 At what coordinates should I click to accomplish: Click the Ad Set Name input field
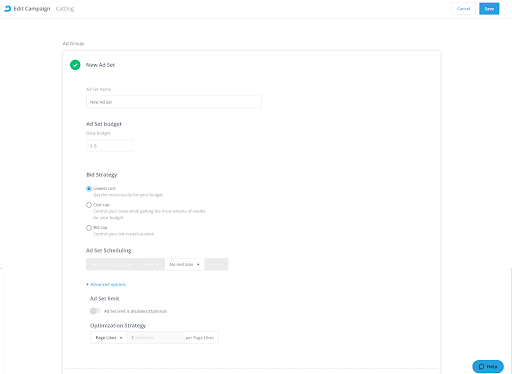point(174,102)
